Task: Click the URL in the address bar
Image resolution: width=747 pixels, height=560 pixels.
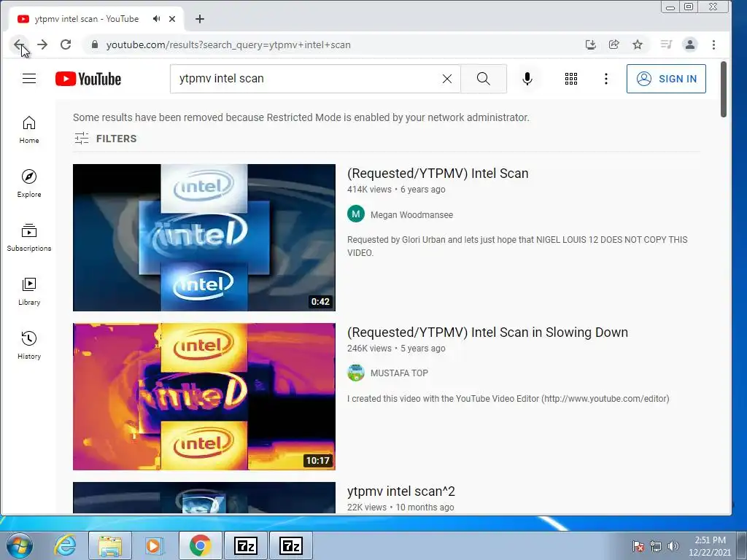Action: (x=228, y=44)
